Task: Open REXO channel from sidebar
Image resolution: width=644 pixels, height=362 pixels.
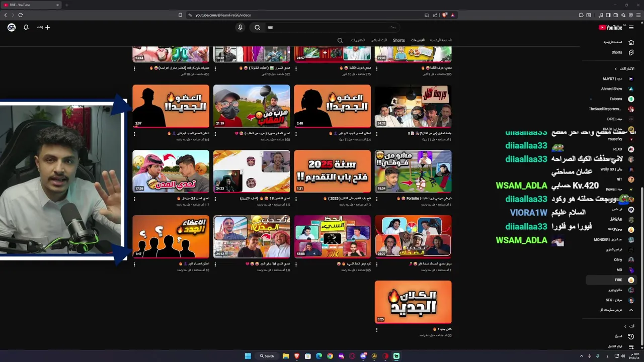Action: click(618, 149)
